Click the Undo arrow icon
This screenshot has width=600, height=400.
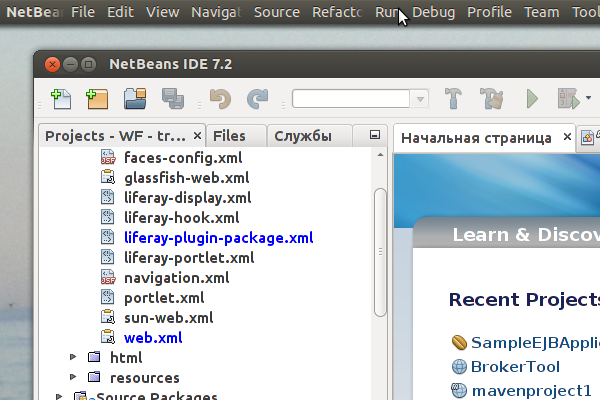[x=220, y=99]
